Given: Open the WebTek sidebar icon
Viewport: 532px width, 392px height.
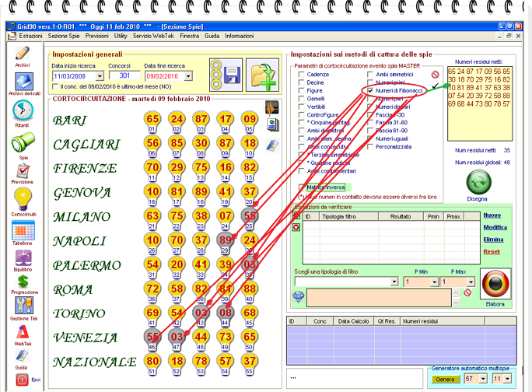Looking at the screenshot, I should [x=23, y=332].
